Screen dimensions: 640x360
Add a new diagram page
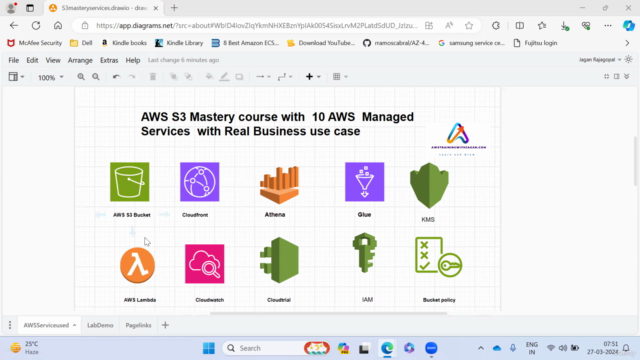pyautogui.click(x=165, y=325)
